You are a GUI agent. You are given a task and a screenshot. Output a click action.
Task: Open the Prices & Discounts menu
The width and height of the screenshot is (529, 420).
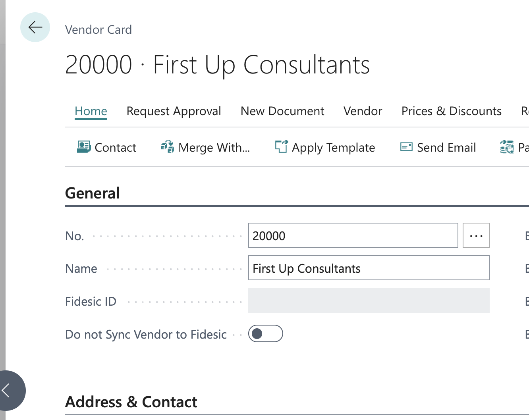click(x=452, y=111)
